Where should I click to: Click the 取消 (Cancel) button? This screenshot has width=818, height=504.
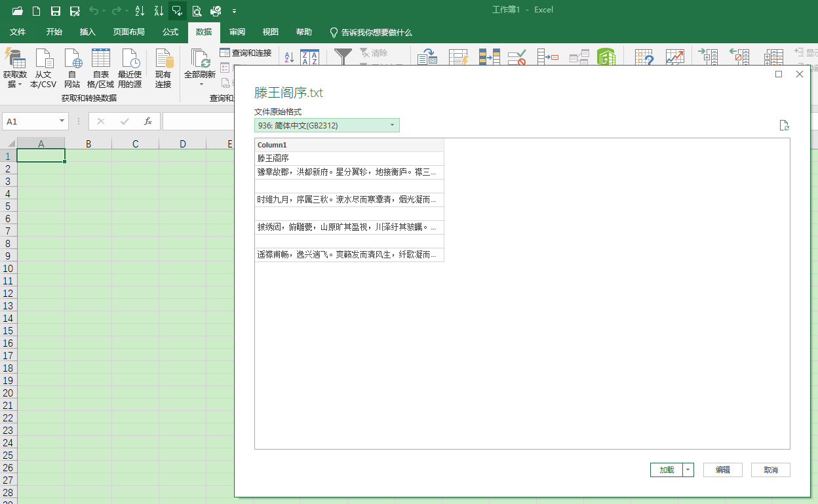point(771,470)
